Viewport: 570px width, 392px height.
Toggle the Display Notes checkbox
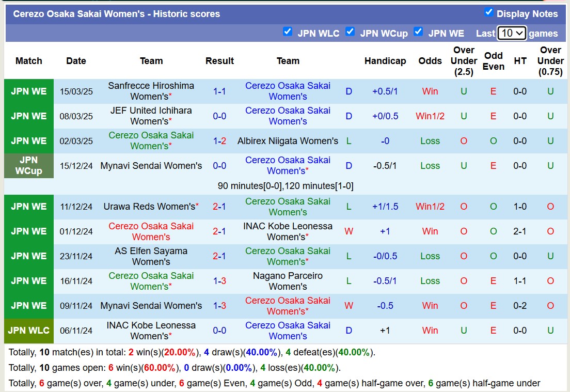pyautogui.click(x=488, y=12)
